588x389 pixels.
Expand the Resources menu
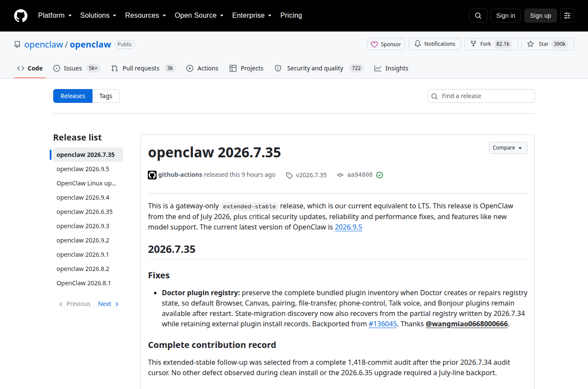[x=146, y=16]
